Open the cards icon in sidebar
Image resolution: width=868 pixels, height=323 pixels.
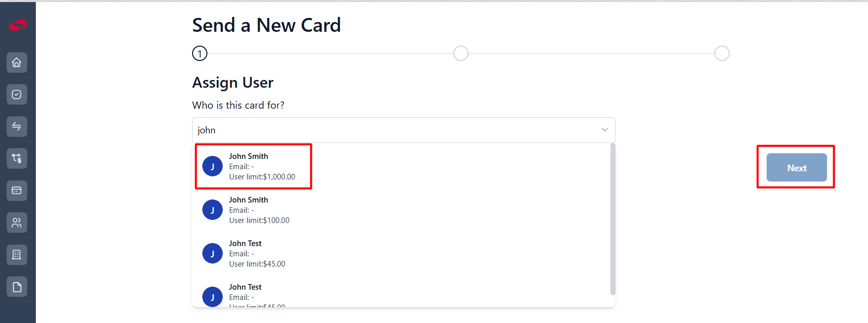coord(17,191)
